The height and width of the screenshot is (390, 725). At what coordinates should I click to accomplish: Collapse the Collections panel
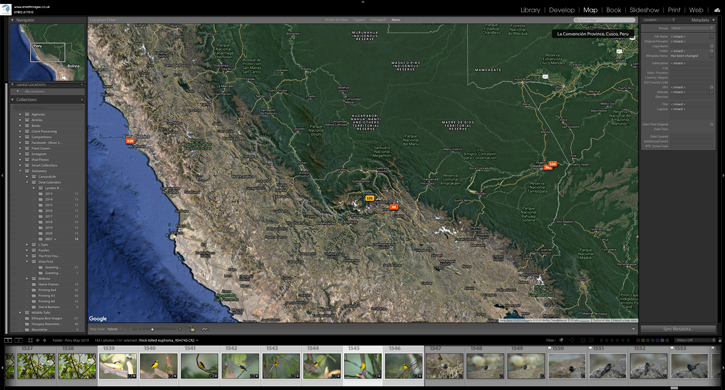pos(12,99)
